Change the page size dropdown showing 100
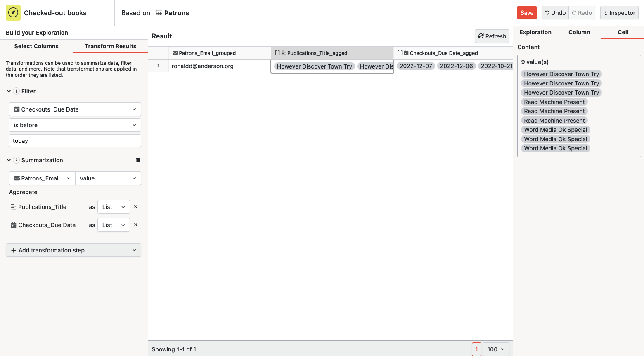Screen dimensions: 644x356 (x=495, y=349)
